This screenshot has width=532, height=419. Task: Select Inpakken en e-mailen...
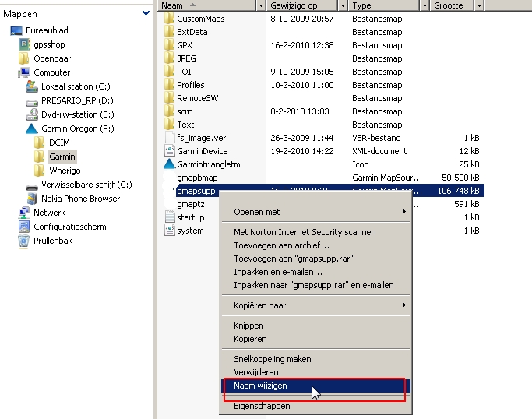(x=315, y=272)
